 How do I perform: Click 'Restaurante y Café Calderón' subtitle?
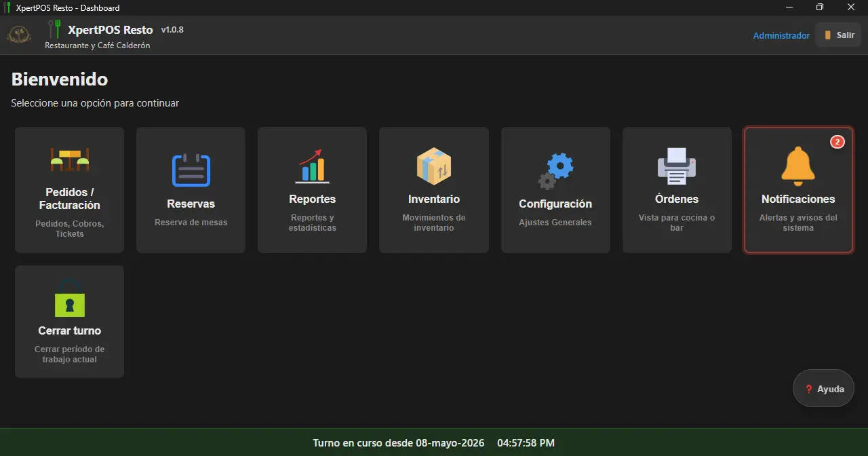(98, 45)
